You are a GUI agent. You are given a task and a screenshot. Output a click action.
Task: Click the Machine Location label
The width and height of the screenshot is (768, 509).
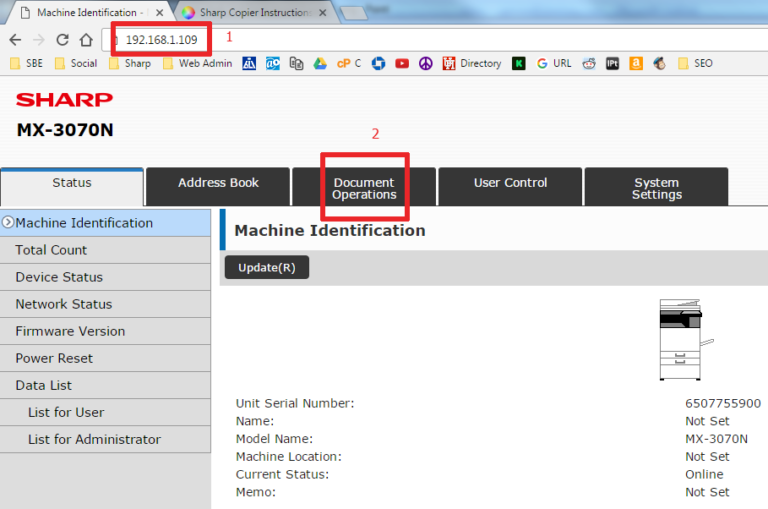tap(288, 457)
